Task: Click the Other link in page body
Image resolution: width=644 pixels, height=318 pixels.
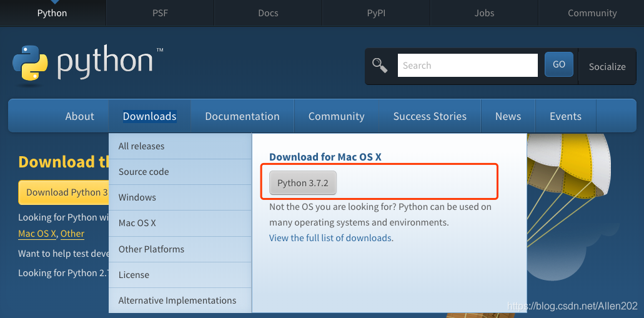Action: click(72, 234)
